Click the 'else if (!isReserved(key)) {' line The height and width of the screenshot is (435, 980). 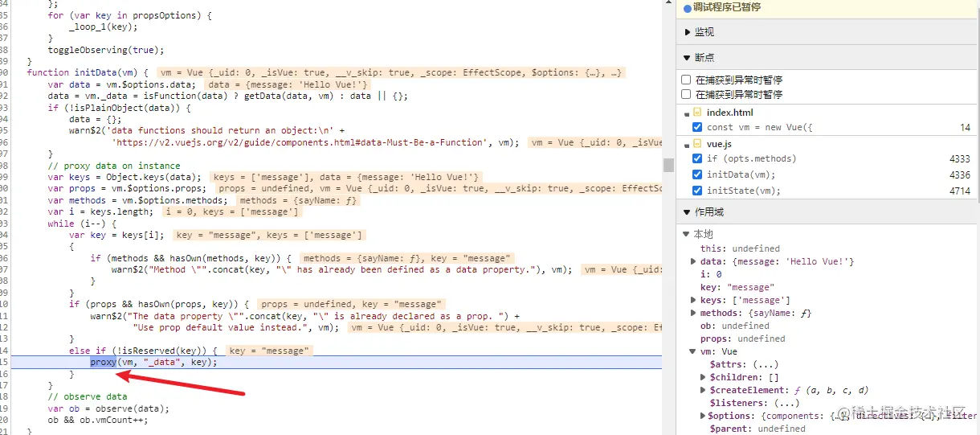pos(143,351)
